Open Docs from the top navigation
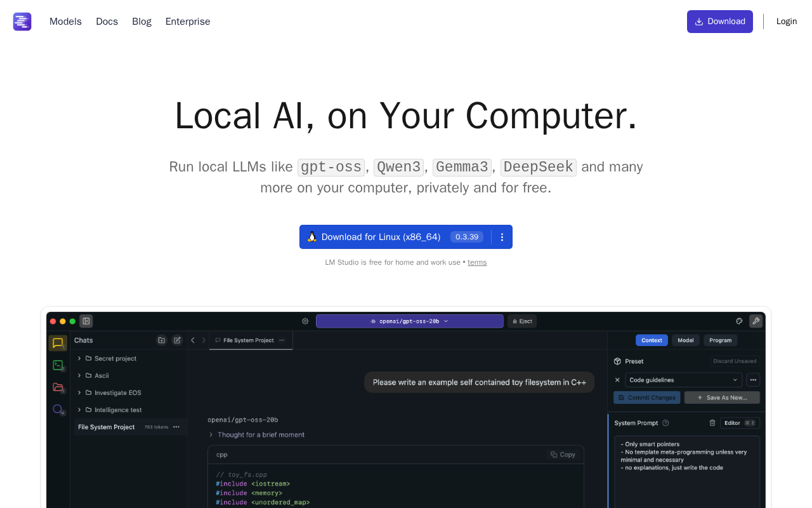This screenshot has width=812, height=508. [107, 21]
